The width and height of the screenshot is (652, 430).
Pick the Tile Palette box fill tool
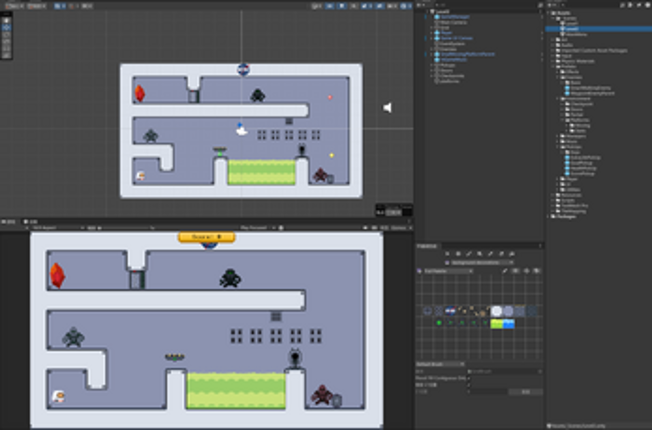pos(480,254)
